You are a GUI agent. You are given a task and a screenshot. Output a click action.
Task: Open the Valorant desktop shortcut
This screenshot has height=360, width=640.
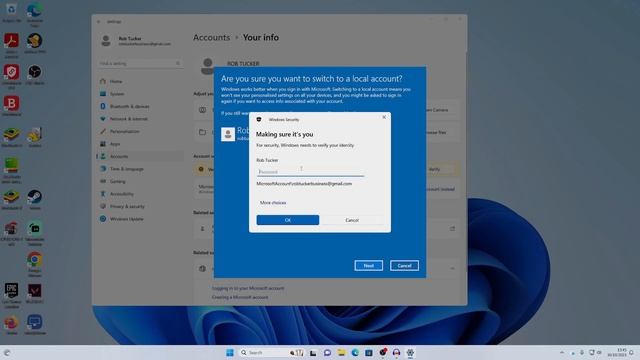35,293
